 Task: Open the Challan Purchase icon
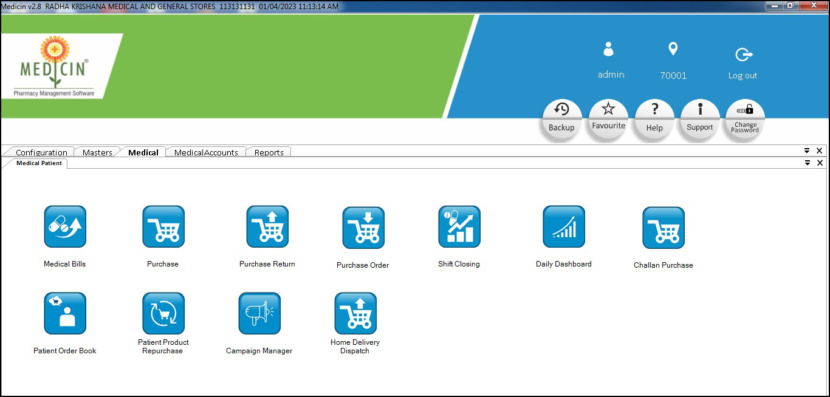[663, 228]
